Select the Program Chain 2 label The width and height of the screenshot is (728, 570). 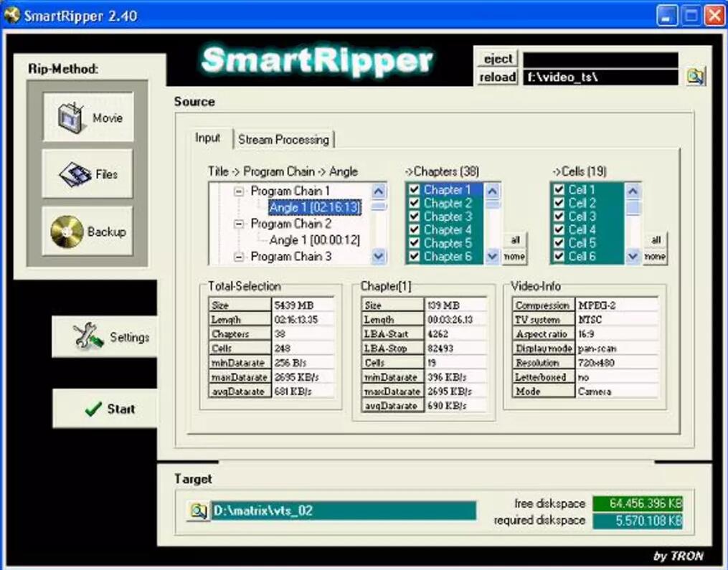(291, 224)
